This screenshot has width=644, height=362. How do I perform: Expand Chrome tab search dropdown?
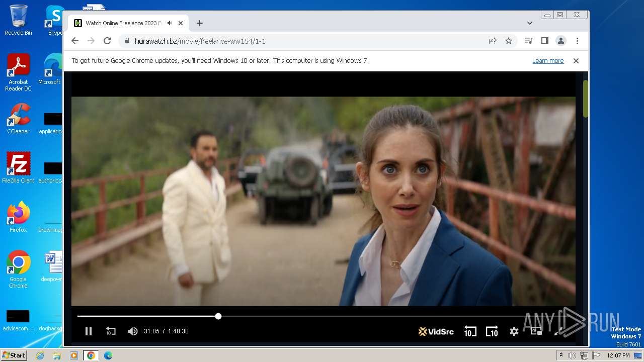[x=530, y=23]
